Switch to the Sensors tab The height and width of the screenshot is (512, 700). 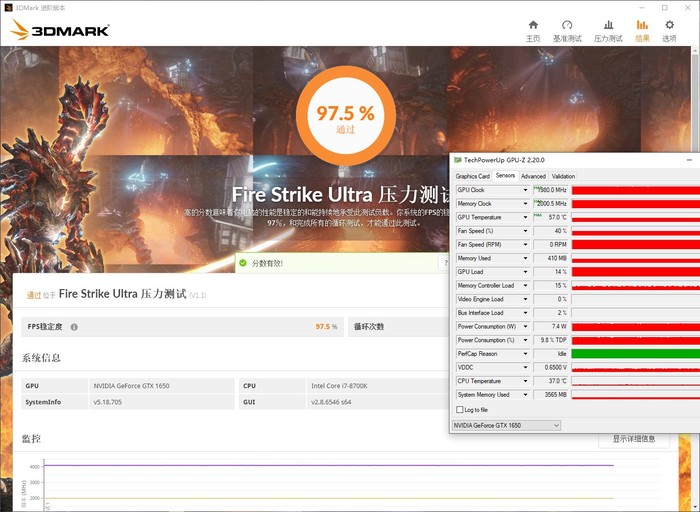point(505,175)
